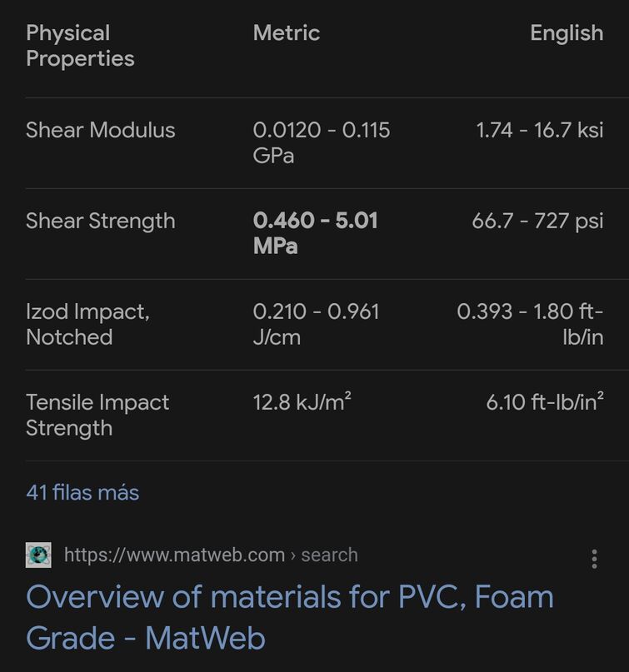Click the 0.210 - 0.961 J/cm value
The image size is (629, 672).
[x=316, y=324]
